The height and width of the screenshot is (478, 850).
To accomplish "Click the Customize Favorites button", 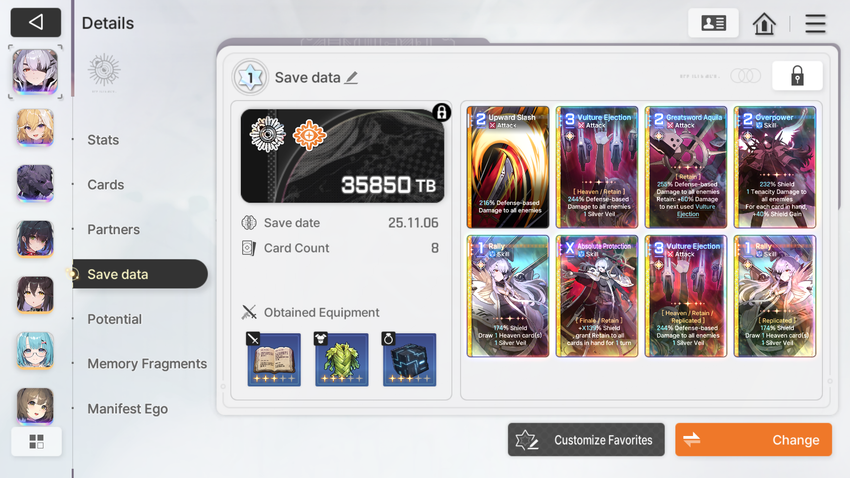I will [586, 440].
